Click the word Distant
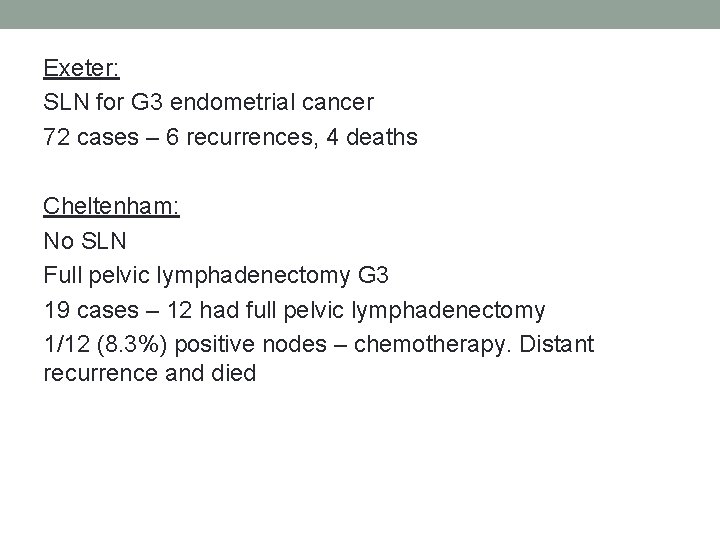 click(557, 344)
